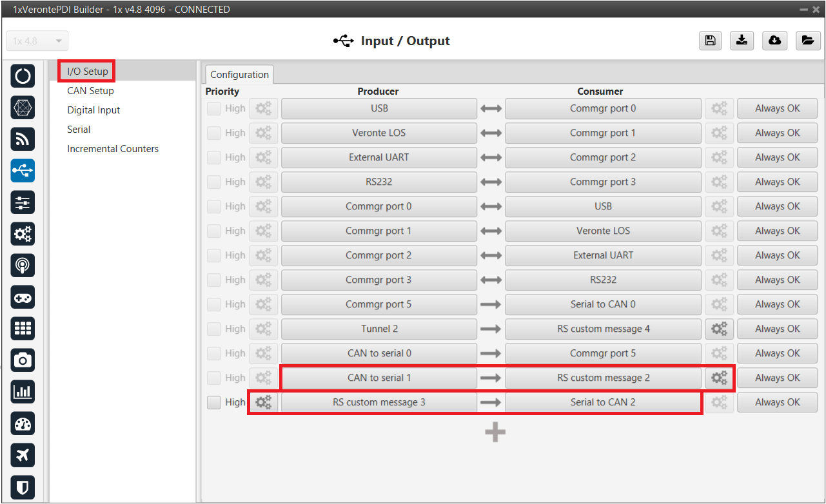Open CAN Setup in the side menu
The width and height of the screenshot is (826, 504).
pyautogui.click(x=90, y=91)
